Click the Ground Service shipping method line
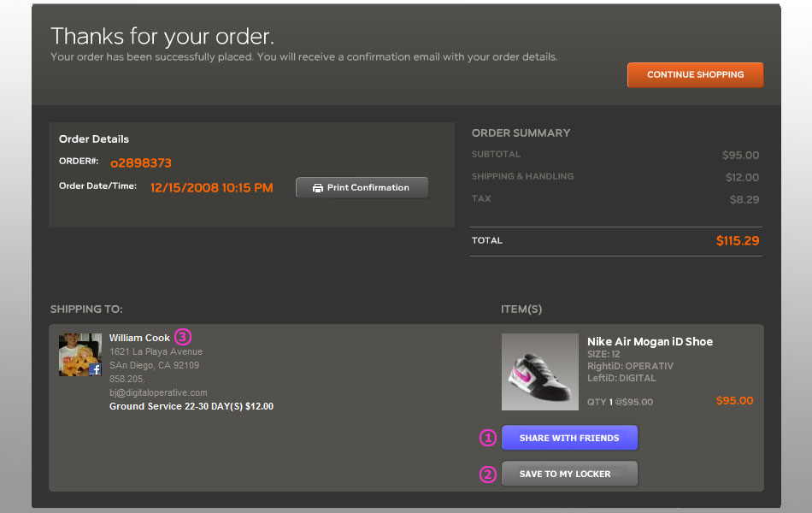Screen dimensions: 812x513 pyautogui.click(x=191, y=406)
